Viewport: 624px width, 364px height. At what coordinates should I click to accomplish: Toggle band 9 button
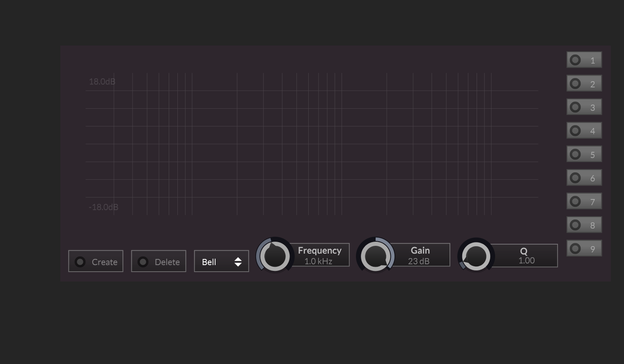[x=584, y=249]
